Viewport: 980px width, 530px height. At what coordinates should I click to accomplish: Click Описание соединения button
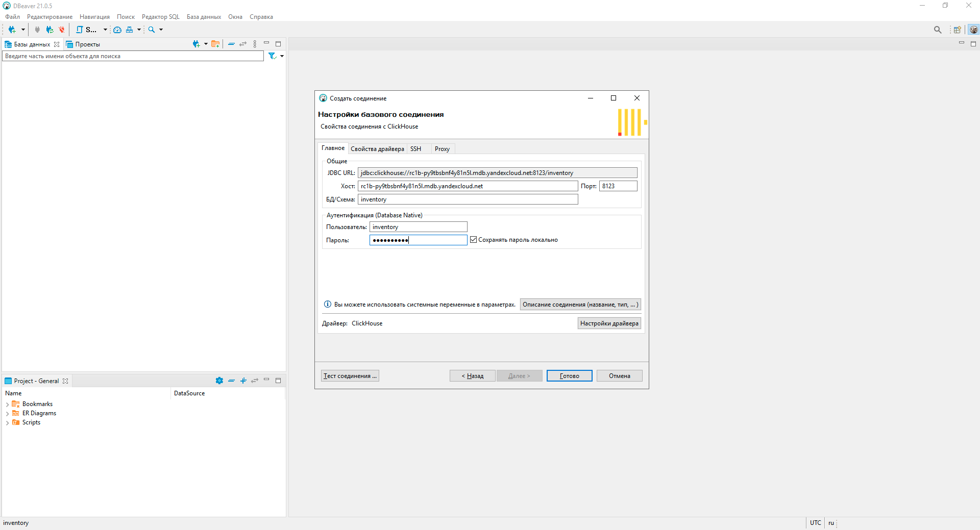coord(580,305)
